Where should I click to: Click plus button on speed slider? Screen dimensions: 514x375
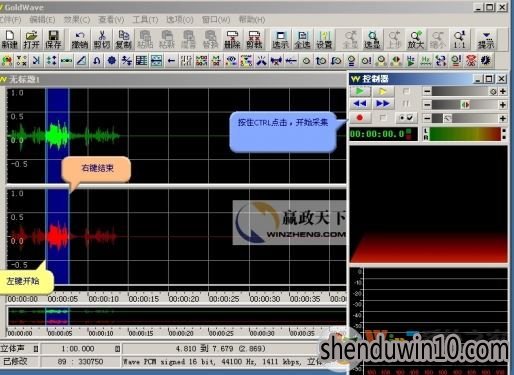tap(503, 118)
